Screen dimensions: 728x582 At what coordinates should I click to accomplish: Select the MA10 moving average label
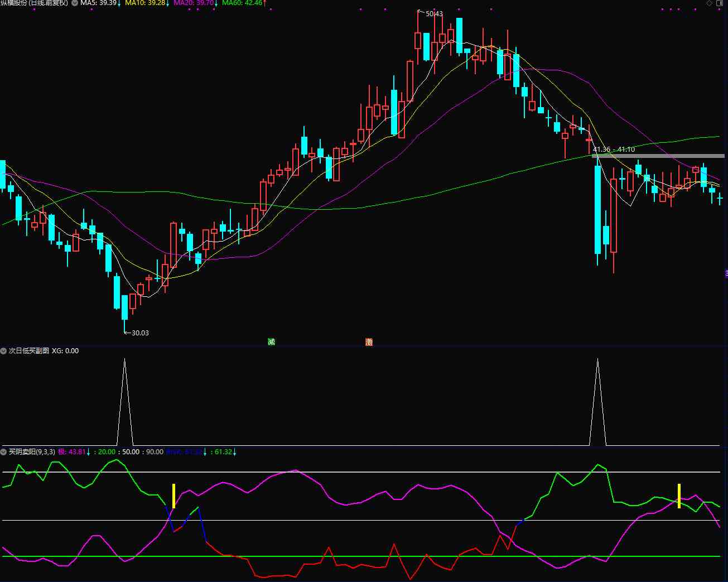[x=146, y=3]
